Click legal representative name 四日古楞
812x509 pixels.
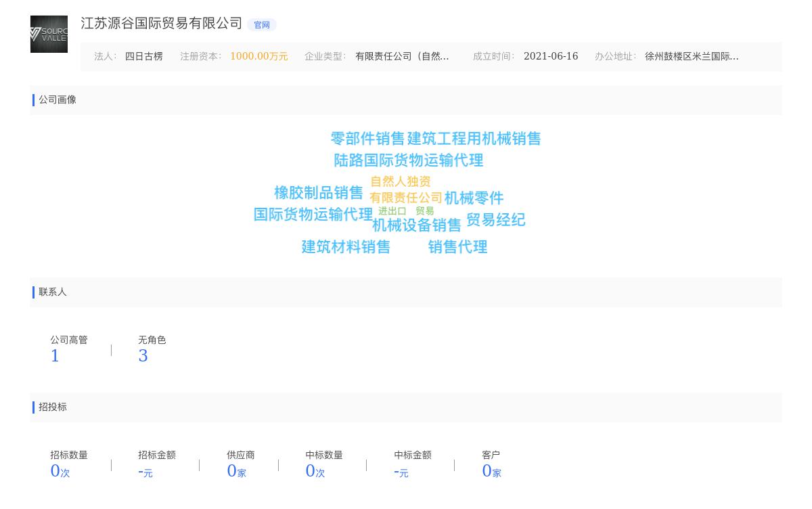144,56
